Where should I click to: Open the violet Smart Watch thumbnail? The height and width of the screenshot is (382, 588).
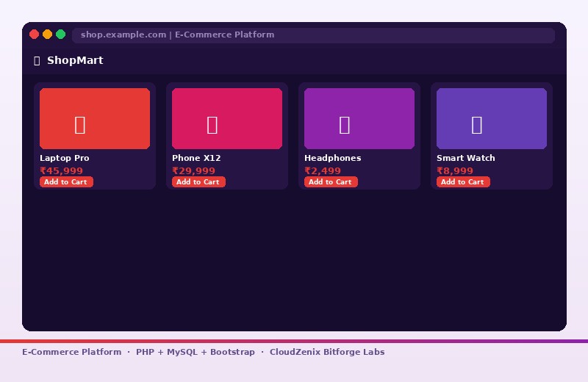click(x=492, y=118)
